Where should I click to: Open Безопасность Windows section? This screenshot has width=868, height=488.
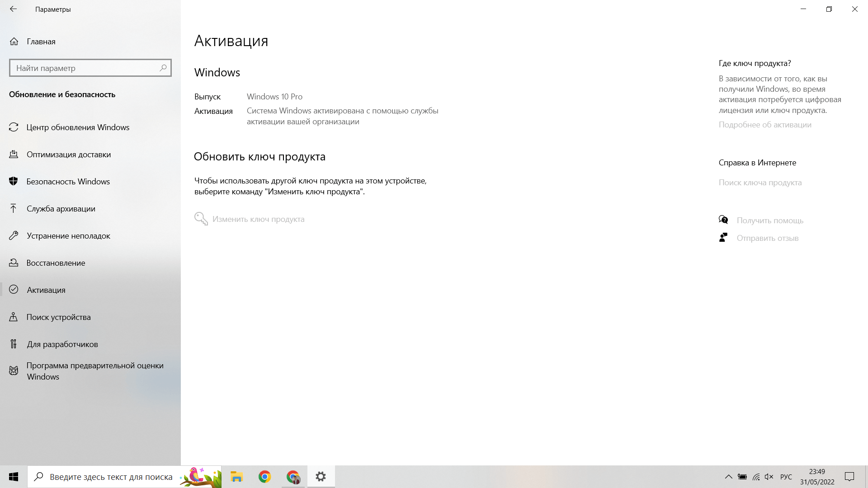pos(68,182)
